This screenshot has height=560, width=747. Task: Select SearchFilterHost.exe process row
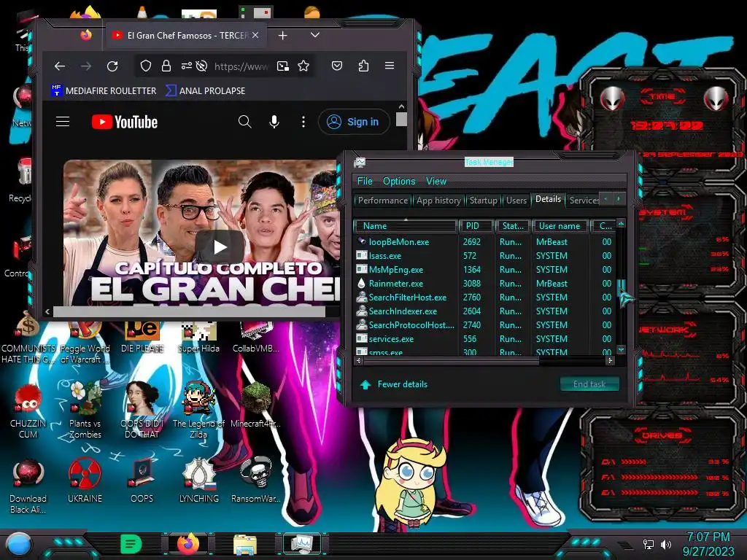[485, 297]
